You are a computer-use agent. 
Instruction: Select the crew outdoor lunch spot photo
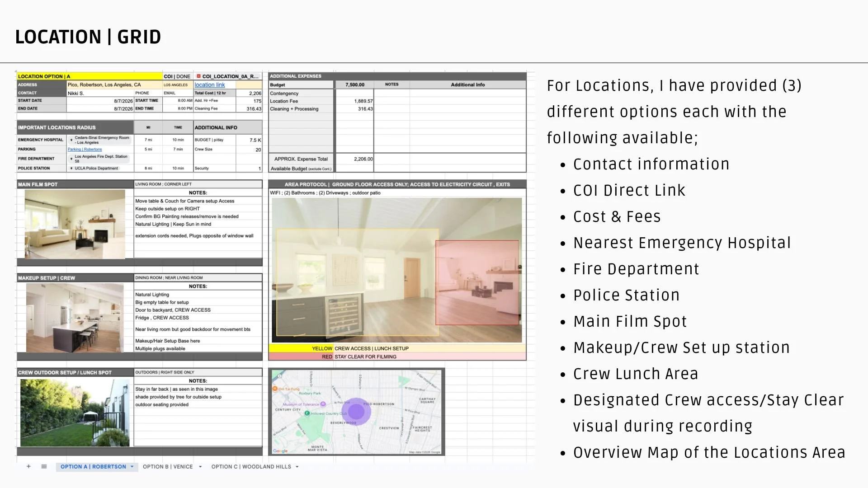click(75, 413)
